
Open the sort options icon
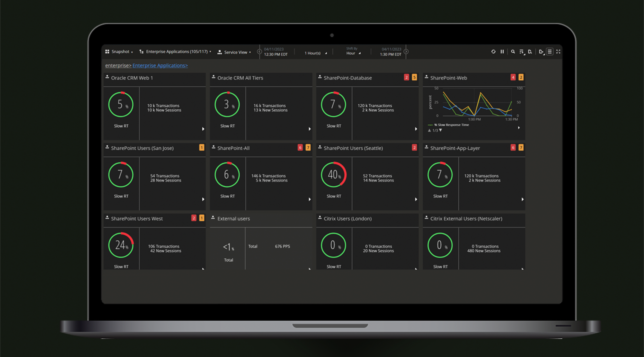pos(521,52)
